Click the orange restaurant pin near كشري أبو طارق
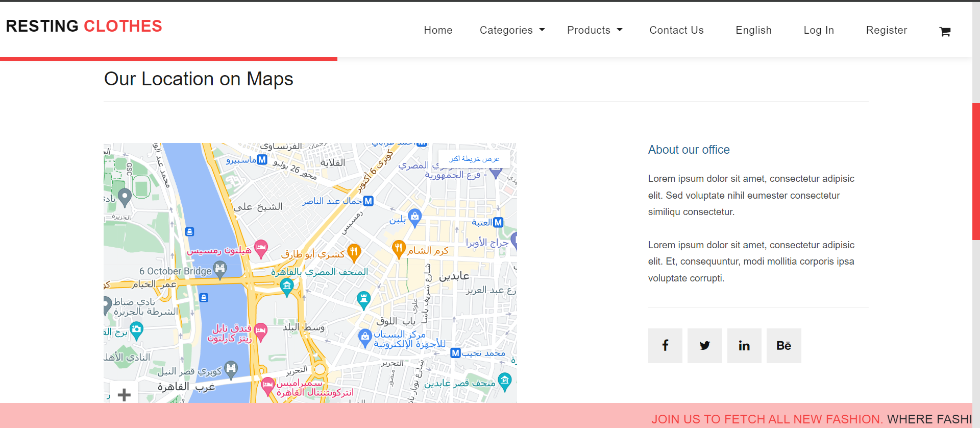The height and width of the screenshot is (428, 980). pyautogui.click(x=354, y=252)
